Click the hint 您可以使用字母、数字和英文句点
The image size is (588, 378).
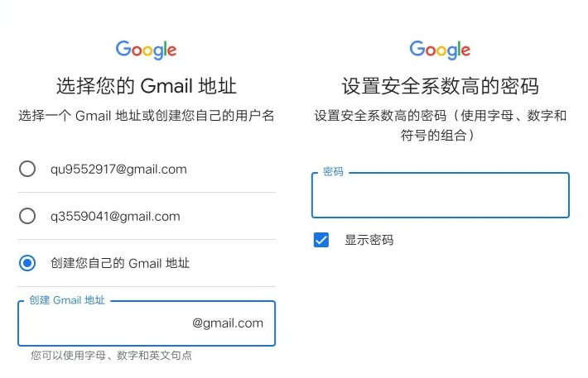pyautogui.click(x=111, y=355)
